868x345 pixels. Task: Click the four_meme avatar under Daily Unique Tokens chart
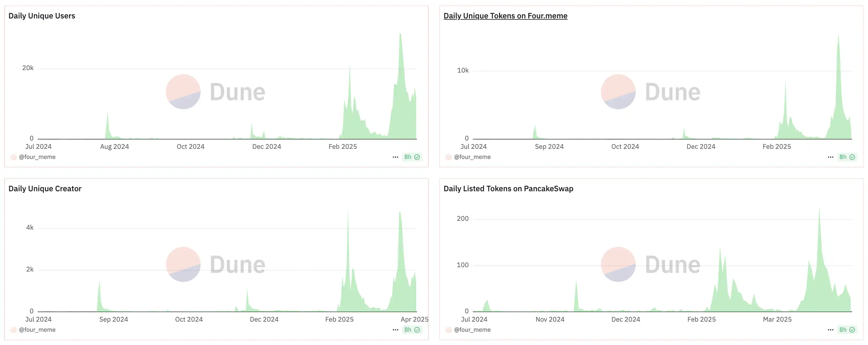[448, 157]
